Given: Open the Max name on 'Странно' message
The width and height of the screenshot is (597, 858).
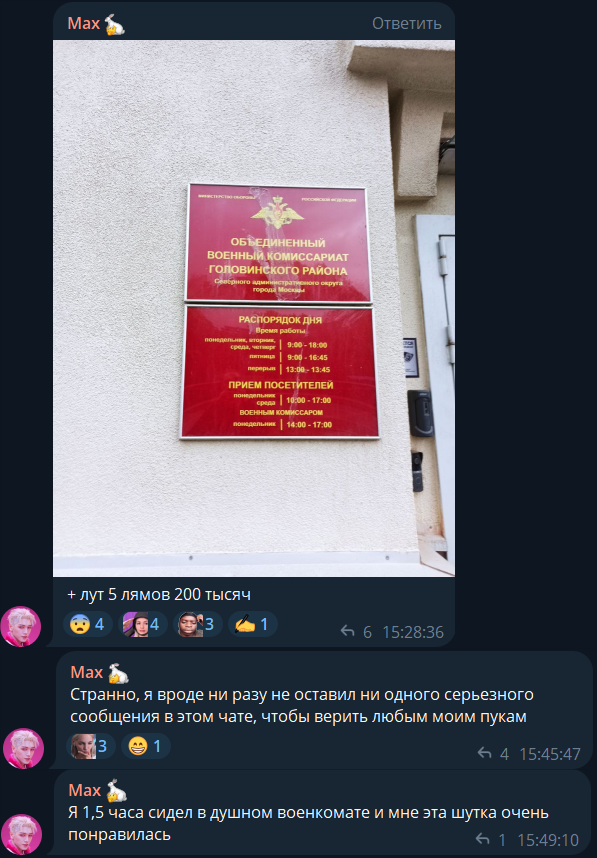Looking at the screenshot, I should pos(87,672).
